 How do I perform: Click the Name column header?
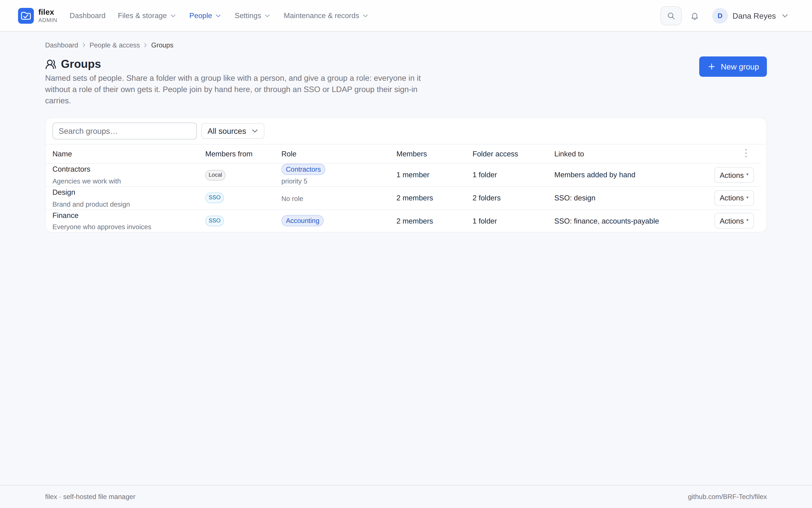click(62, 154)
